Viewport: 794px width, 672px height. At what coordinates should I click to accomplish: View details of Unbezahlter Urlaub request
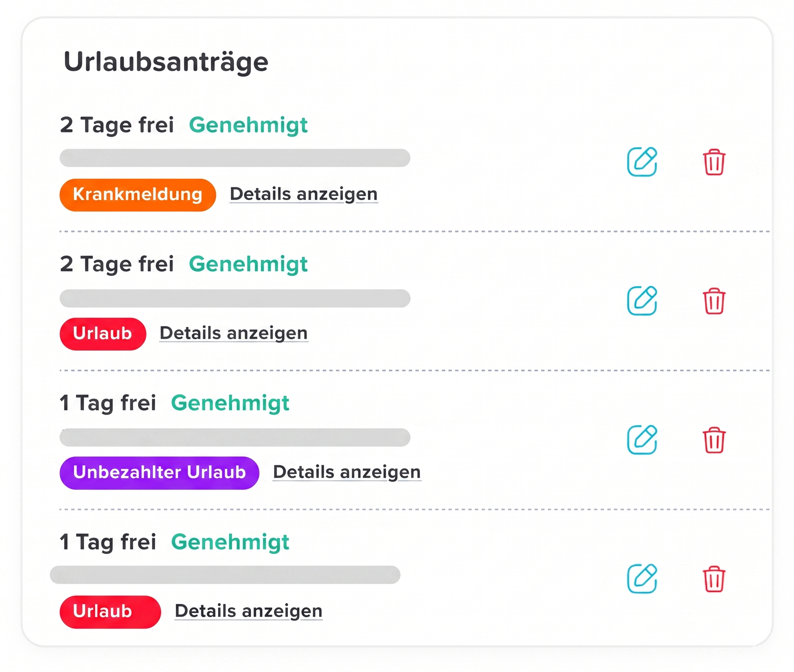(x=347, y=472)
